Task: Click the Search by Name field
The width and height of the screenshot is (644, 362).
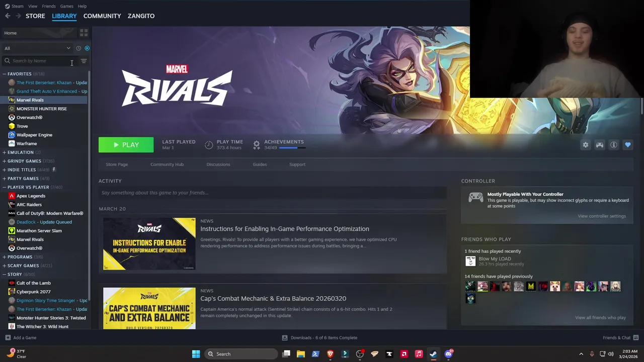Action: [40, 61]
